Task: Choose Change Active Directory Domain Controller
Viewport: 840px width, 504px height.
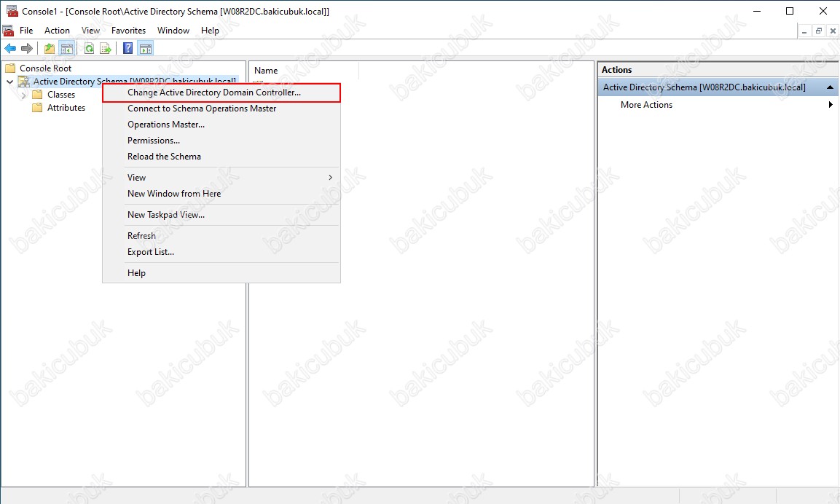Action: tap(221, 92)
